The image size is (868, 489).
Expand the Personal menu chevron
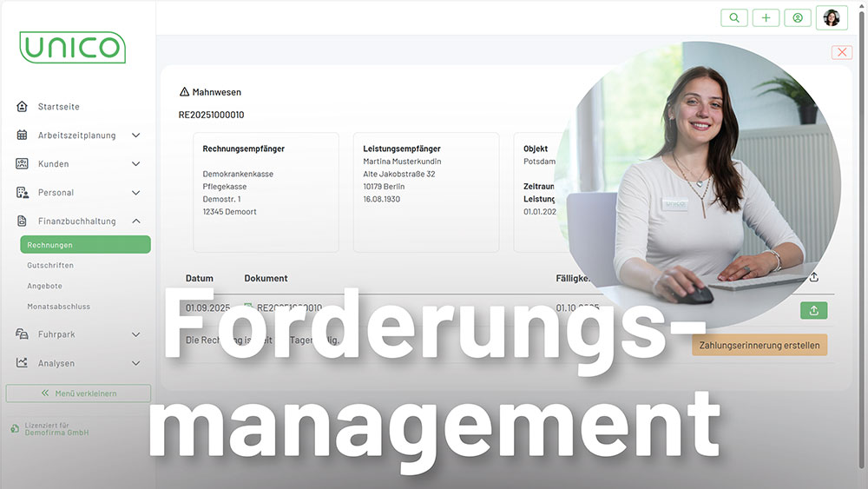[135, 193]
